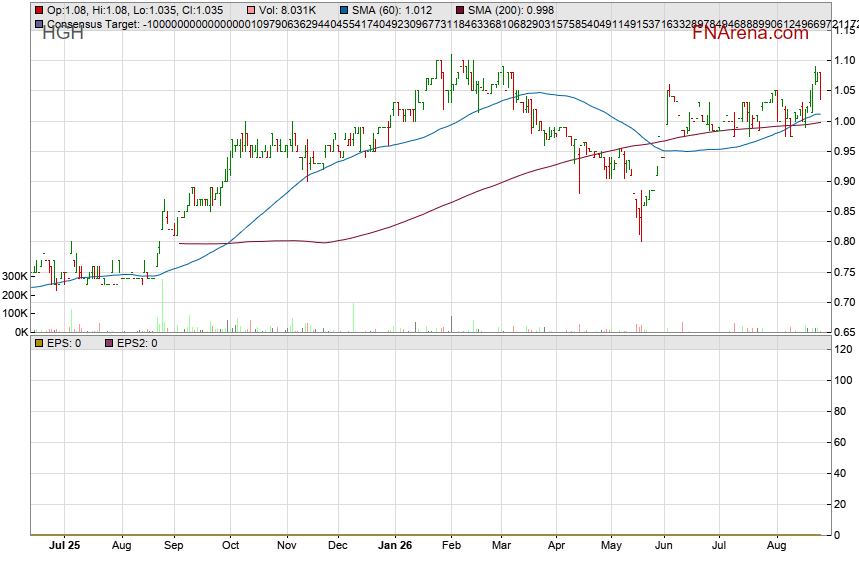Click the maroon SMA (200) legend swatch

(x=460, y=10)
